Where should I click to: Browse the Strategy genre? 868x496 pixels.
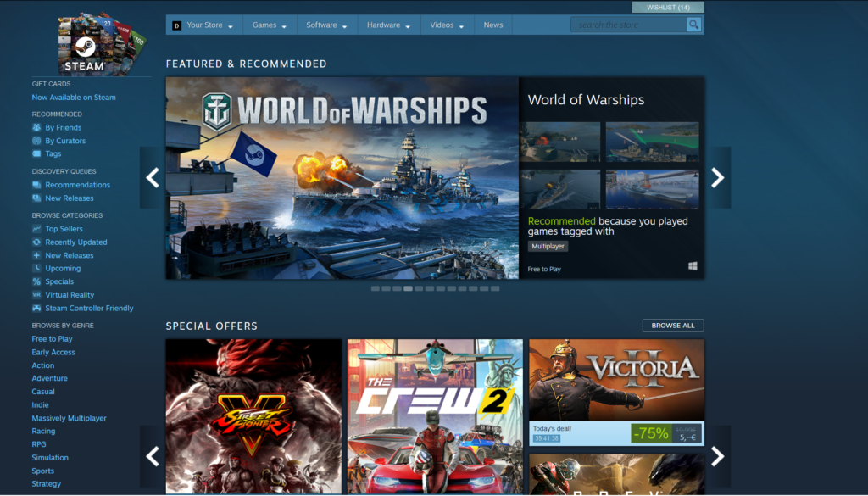(46, 483)
